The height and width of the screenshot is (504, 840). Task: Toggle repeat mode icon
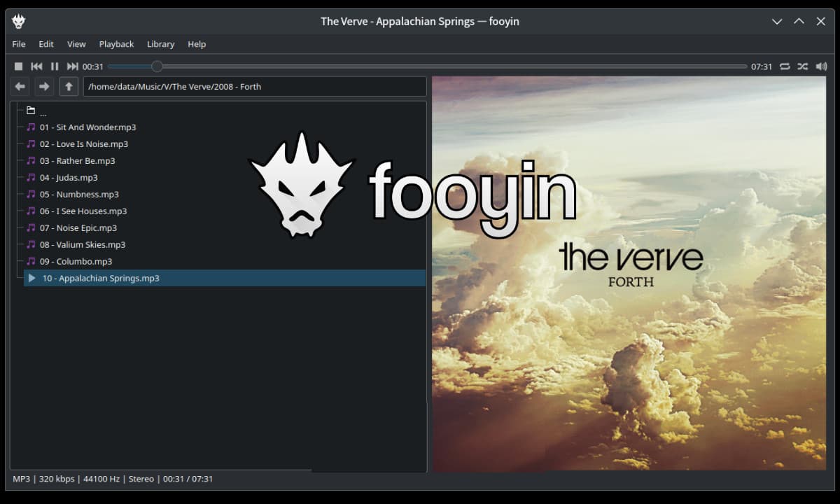(785, 66)
